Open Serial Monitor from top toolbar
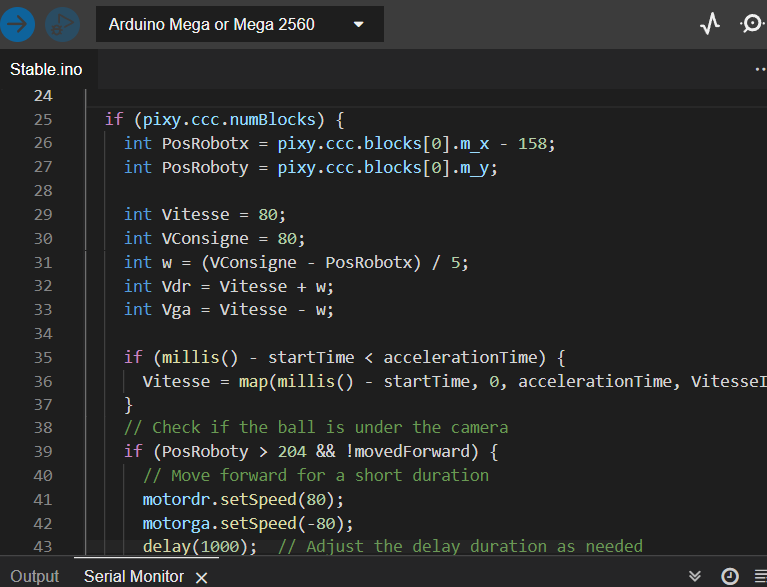This screenshot has height=587, width=767. coord(753,24)
